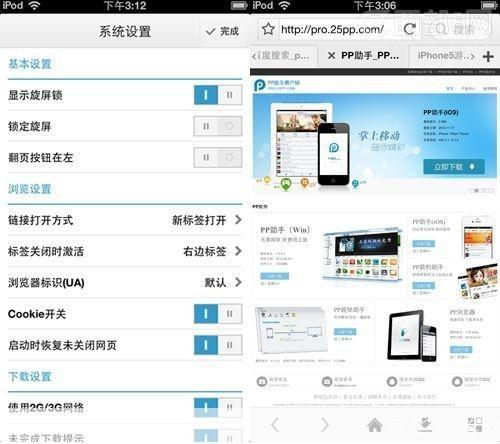Click the 浏览设置 section header
The height and width of the screenshot is (444, 500).
coord(30,189)
